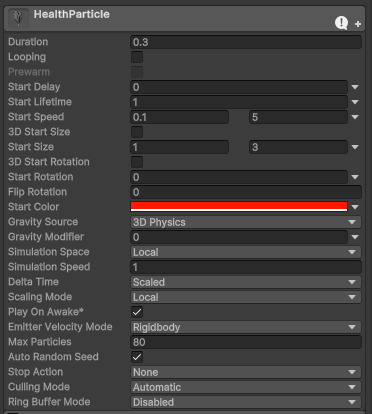Open the Gravity Source dropdown
Image resolution: width=372 pixels, height=414 pixels.
(x=246, y=222)
